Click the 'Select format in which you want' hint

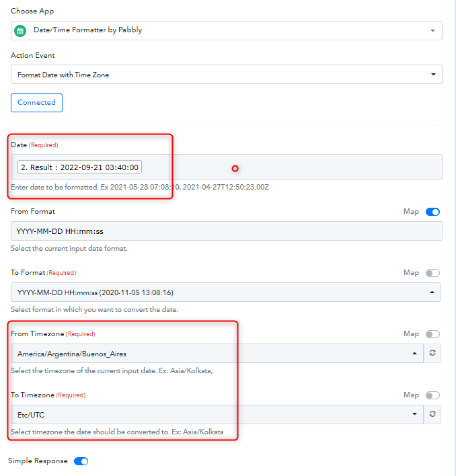tap(94, 310)
